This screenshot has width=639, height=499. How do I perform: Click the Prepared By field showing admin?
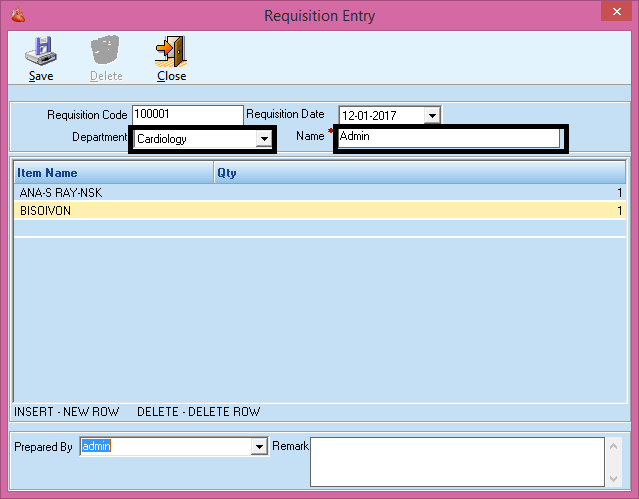(165, 447)
